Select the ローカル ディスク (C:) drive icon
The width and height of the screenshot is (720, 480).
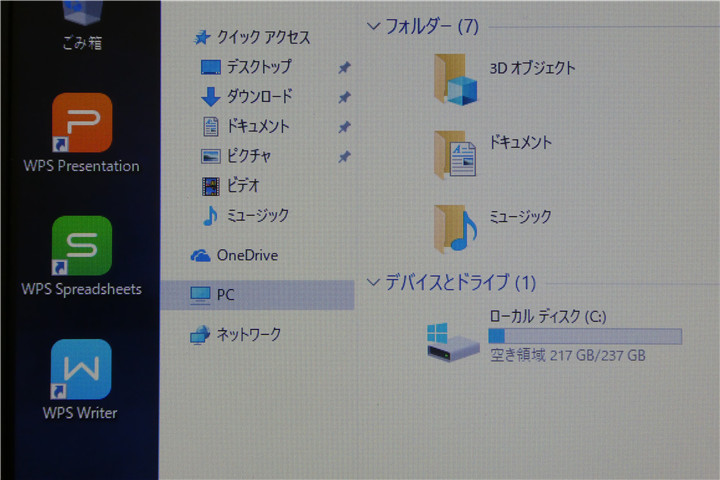(x=453, y=342)
